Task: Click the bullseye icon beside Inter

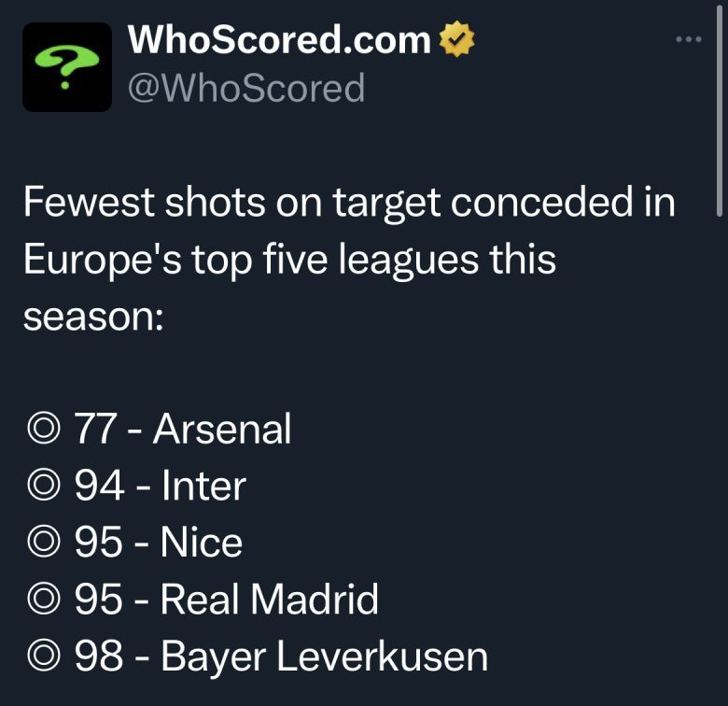Action: [x=42, y=487]
